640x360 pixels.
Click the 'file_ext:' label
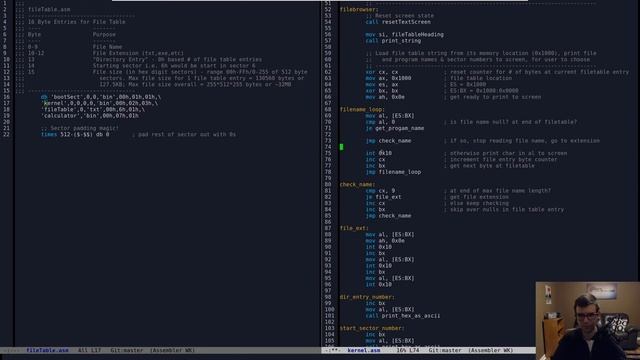pyautogui.click(x=354, y=228)
